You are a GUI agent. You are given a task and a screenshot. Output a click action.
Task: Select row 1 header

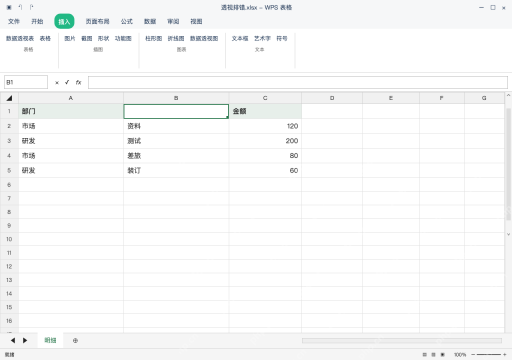pos(9,111)
